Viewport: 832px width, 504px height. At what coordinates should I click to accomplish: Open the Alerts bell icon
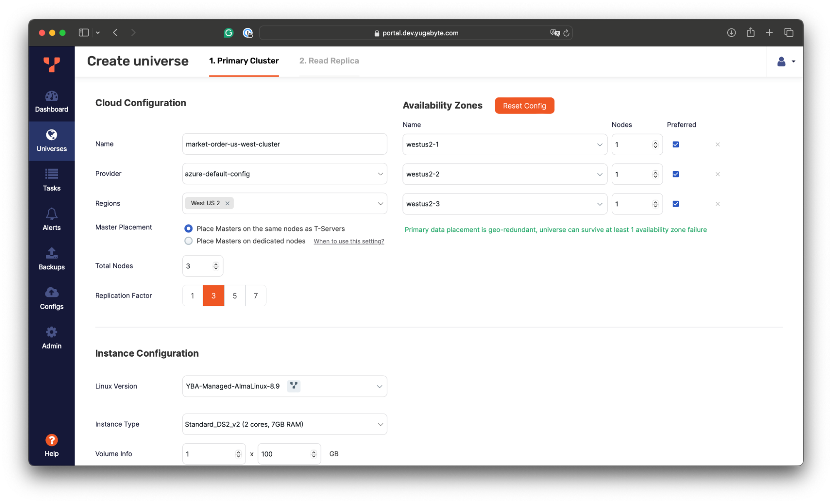coord(52,219)
